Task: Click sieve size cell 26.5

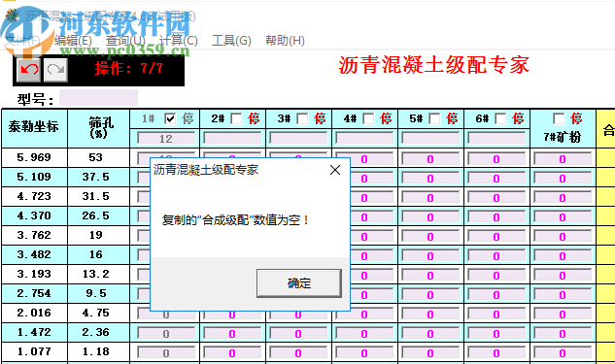Action: point(98,215)
